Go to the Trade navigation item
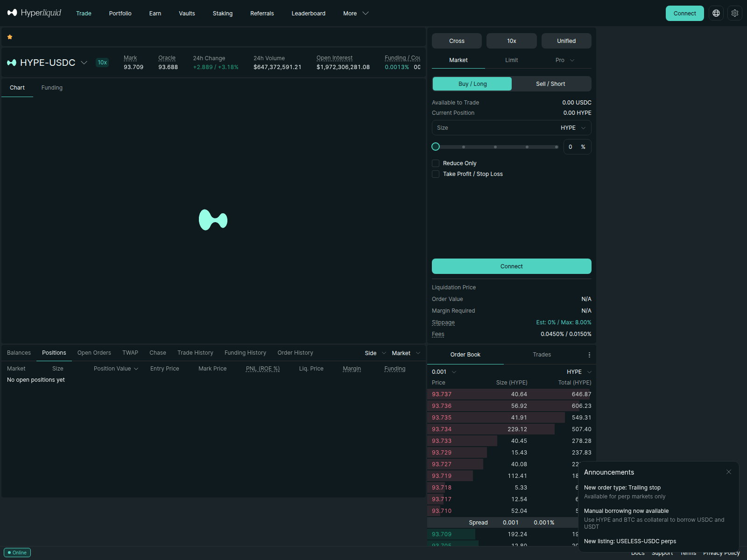747x560 pixels. pyautogui.click(x=84, y=14)
